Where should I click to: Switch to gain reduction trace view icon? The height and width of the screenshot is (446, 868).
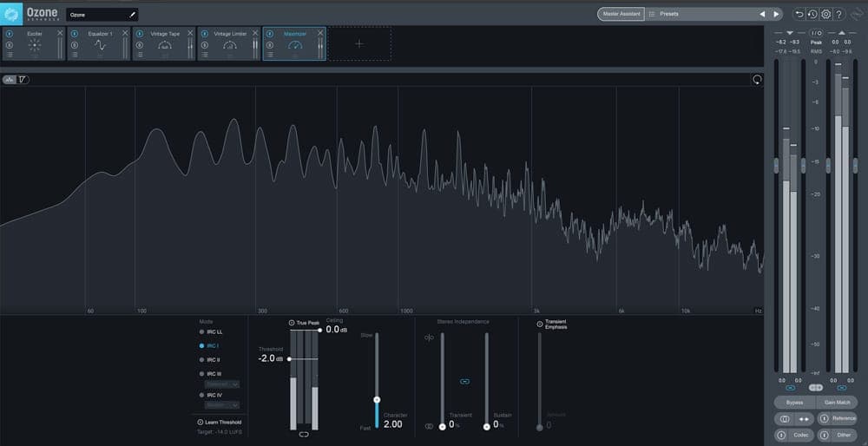tap(23, 80)
